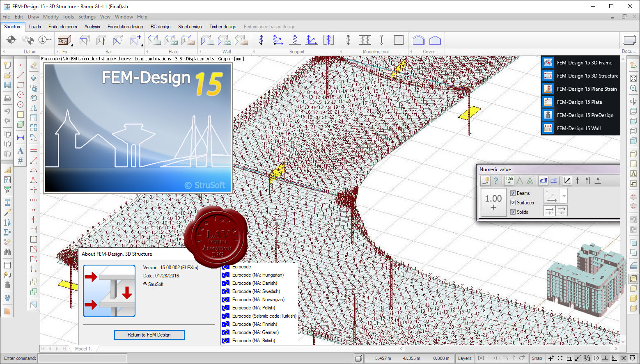Expand the Datum group arrow
The width and height of the screenshot is (640, 364).
(x=4, y=52)
